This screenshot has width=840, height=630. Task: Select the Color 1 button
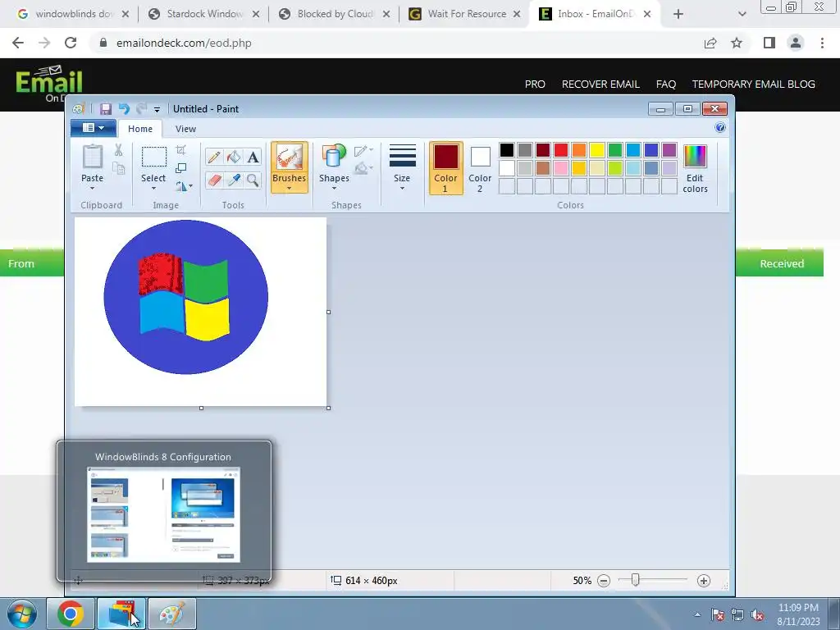[445, 168]
